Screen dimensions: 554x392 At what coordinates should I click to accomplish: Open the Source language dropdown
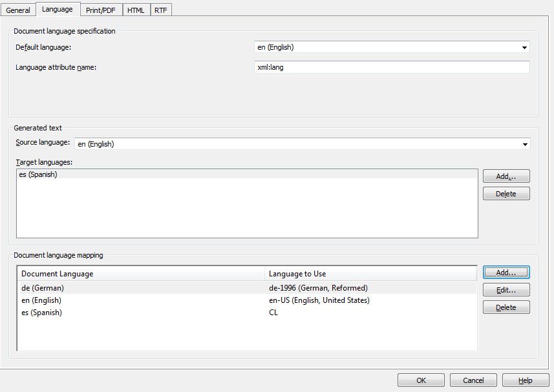(303, 144)
